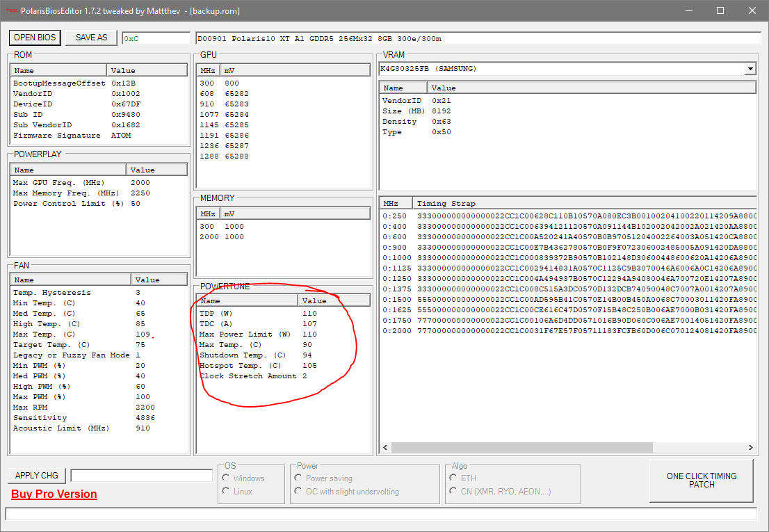Screen dimensions: 769x532
Task: Expand the VRAM K4G80325FB (SAMSUNG) dropdown
Action: [x=750, y=69]
